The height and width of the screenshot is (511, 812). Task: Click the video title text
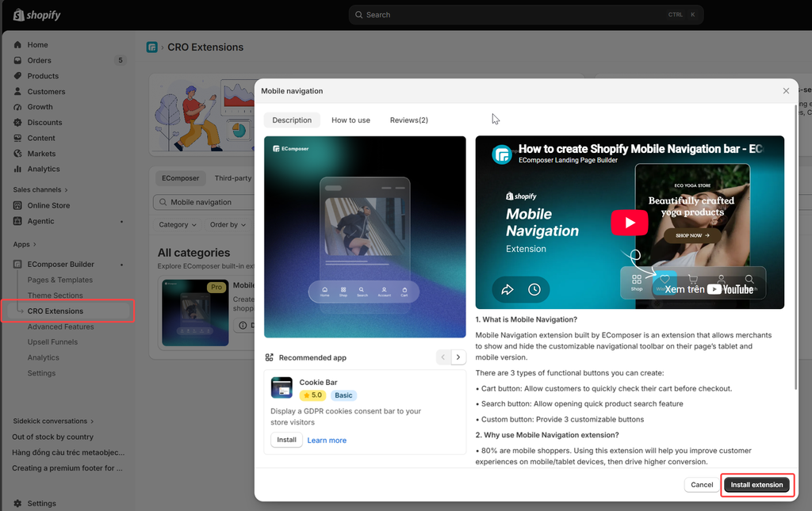tap(641, 149)
